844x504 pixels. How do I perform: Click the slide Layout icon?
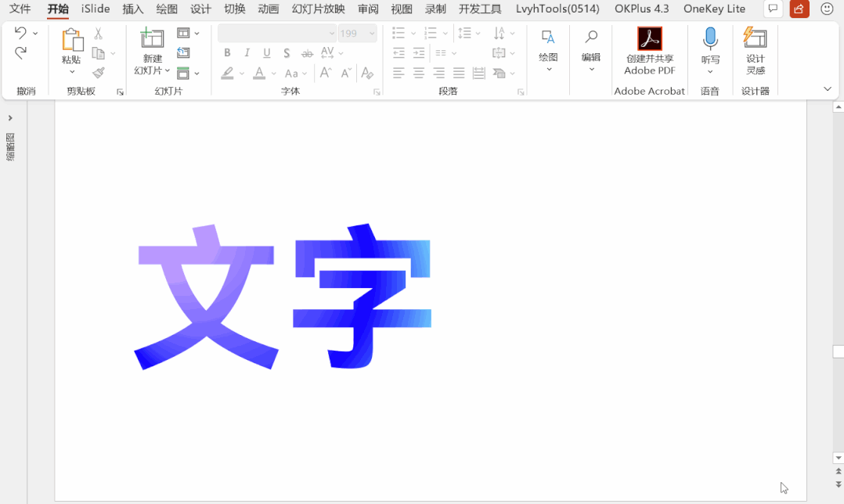point(183,34)
